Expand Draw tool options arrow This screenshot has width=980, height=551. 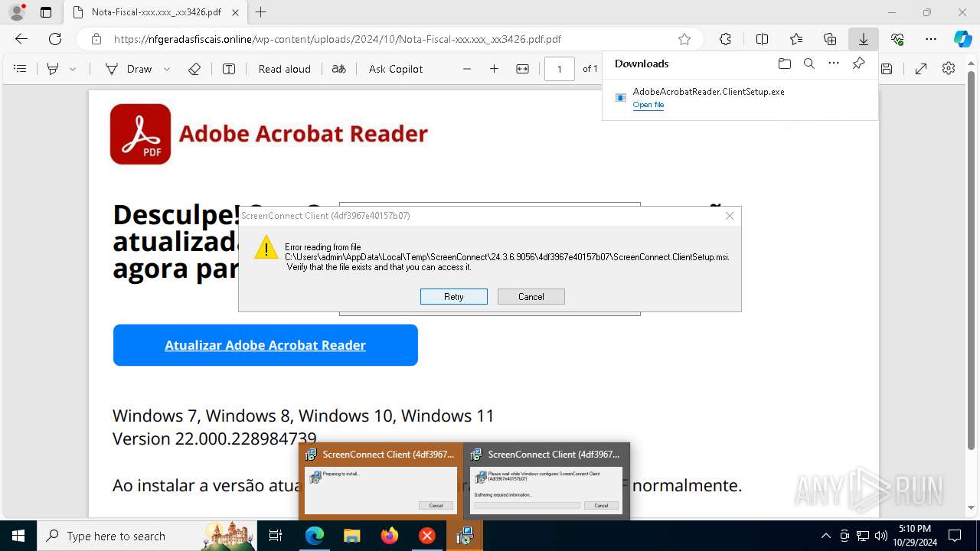(167, 69)
